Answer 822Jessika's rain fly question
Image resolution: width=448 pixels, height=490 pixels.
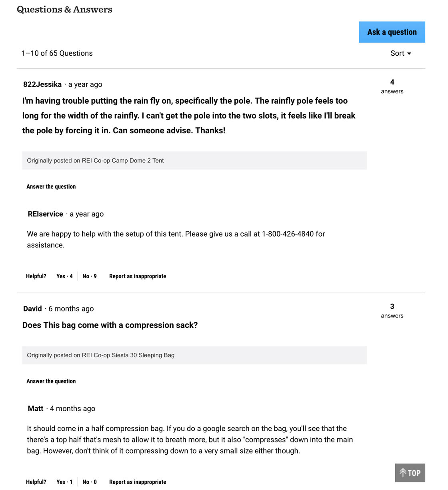coord(51,187)
